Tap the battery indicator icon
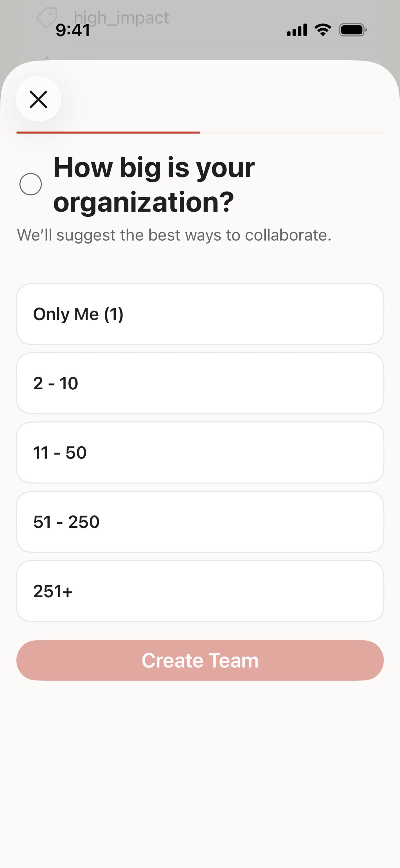The height and width of the screenshot is (868, 400). 352,30
